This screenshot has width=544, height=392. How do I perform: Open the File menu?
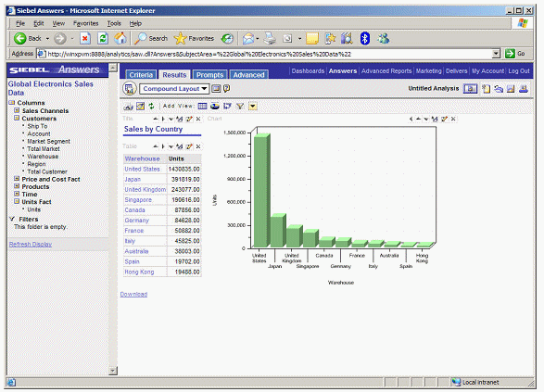[x=20, y=23]
